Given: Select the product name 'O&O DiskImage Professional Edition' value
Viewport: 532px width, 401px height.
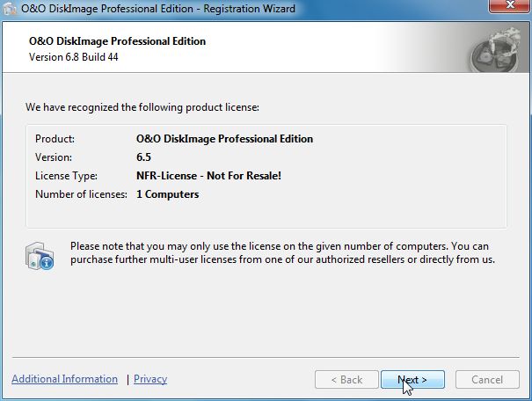Looking at the screenshot, I should [x=224, y=139].
